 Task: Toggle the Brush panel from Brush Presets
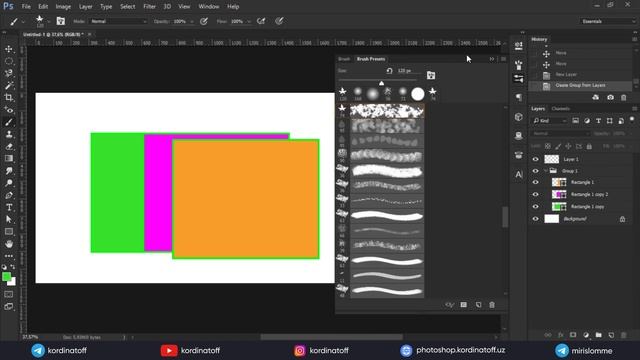(x=431, y=75)
